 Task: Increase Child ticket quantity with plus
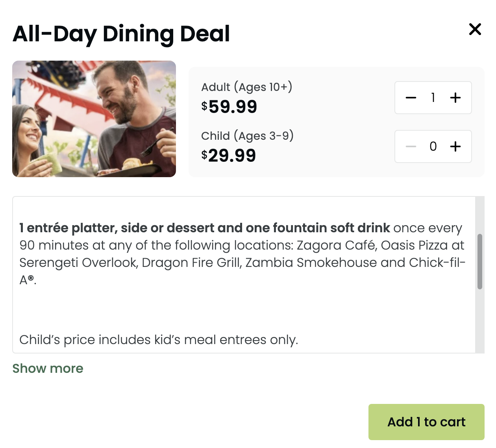click(x=455, y=146)
